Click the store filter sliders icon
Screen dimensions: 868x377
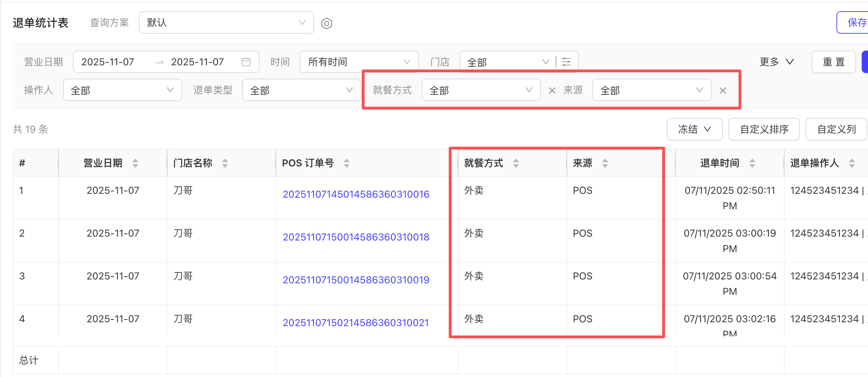tap(566, 62)
